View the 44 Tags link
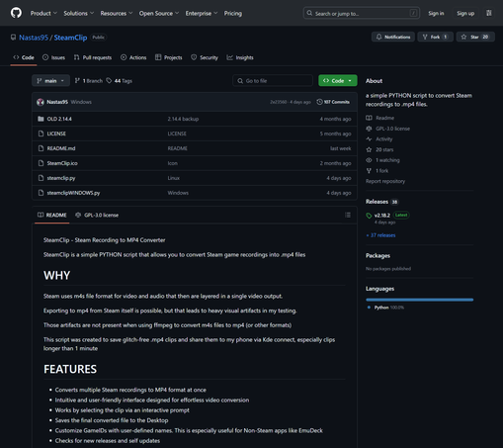 click(119, 81)
